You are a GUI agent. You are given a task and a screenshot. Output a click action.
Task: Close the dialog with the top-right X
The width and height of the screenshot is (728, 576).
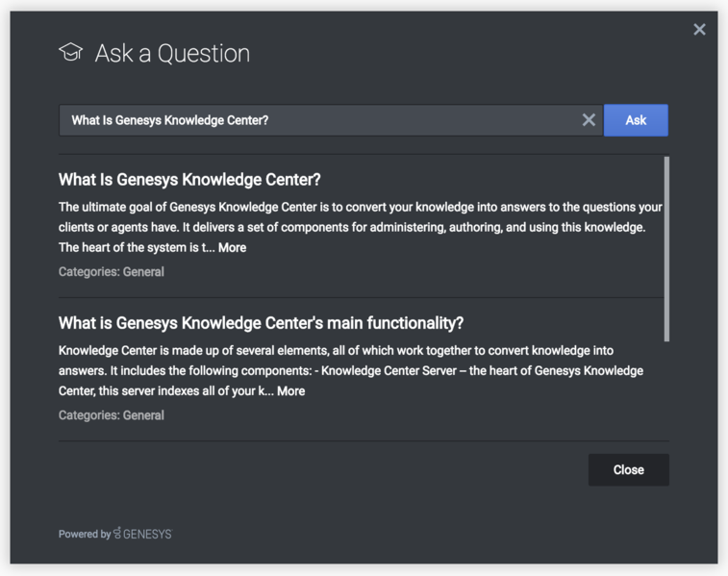(x=699, y=30)
